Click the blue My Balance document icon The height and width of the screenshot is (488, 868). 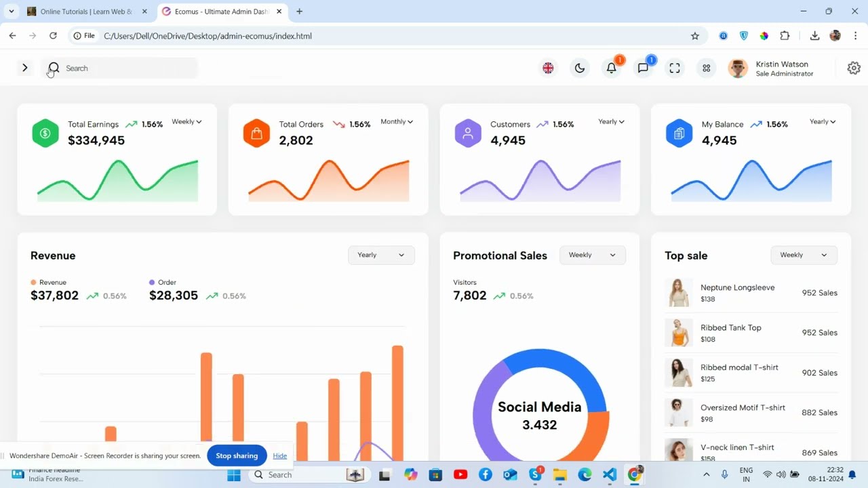pyautogui.click(x=679, y=134)
